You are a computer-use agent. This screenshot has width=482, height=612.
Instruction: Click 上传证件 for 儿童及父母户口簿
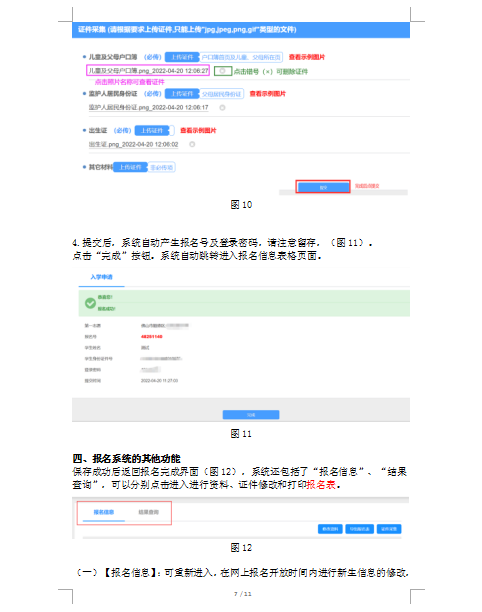pyautogui.click(x=182, y=57)
